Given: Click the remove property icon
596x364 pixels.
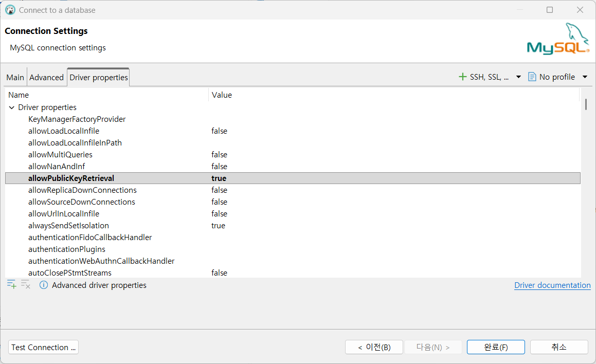Looking at the screenshot, I should coord(26,284).
